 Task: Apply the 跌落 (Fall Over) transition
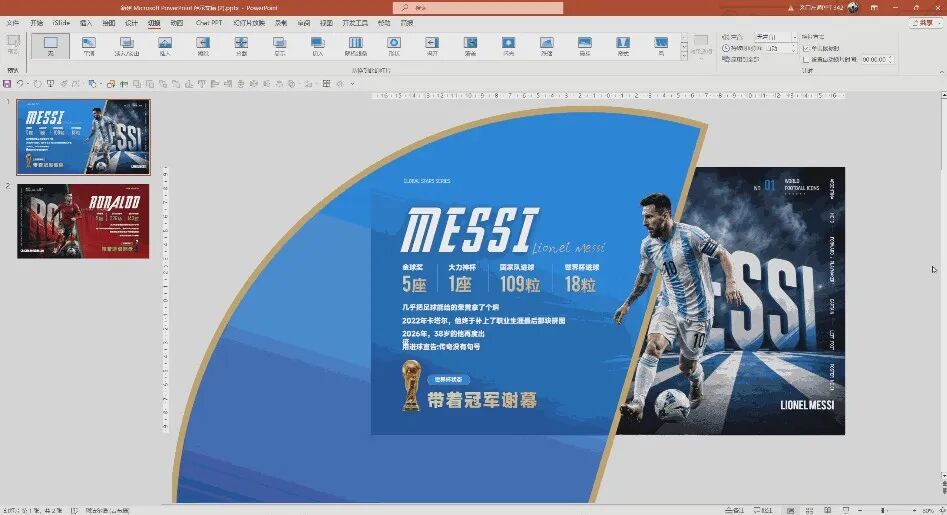[x=547, y=46]
